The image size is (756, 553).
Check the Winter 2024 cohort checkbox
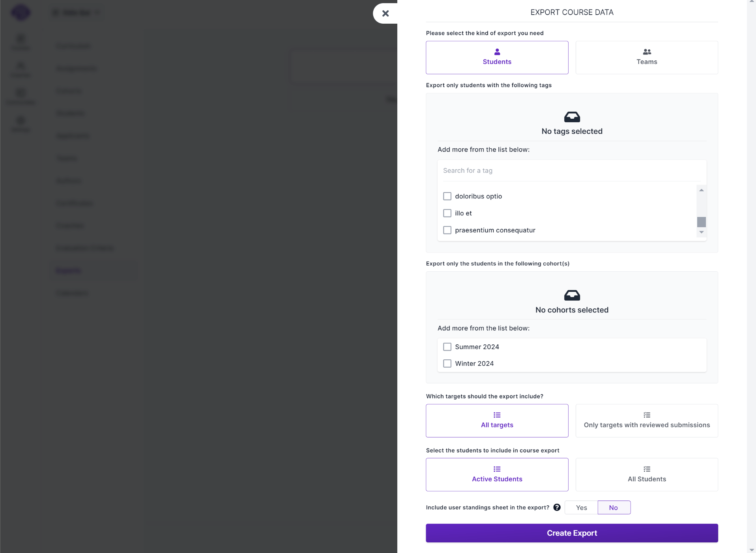click(447, 363)
